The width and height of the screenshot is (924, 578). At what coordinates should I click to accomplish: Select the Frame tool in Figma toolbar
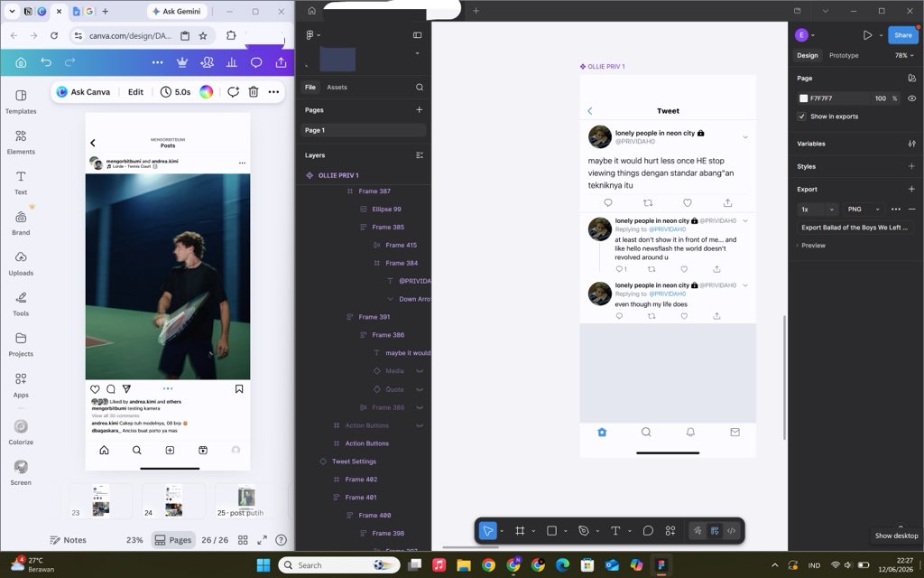pyautogui.click(x=520, y=531)
